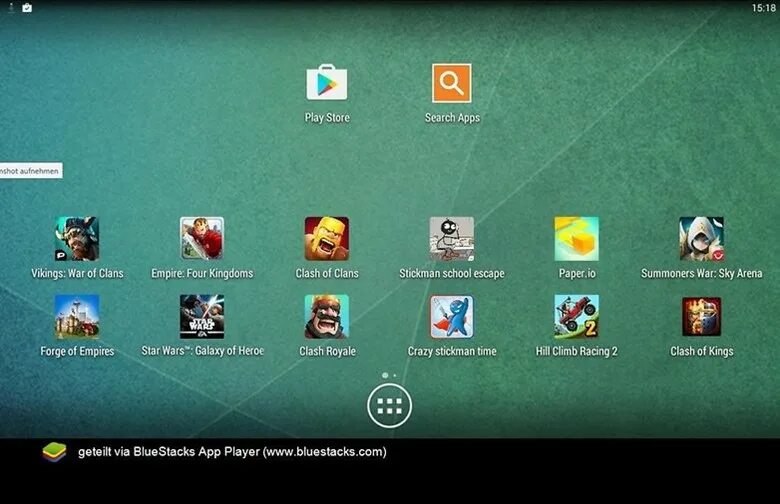Screen dimensions: 780x504
Task: Click the "Stickman school escape" label
Action: coord(452,273)
